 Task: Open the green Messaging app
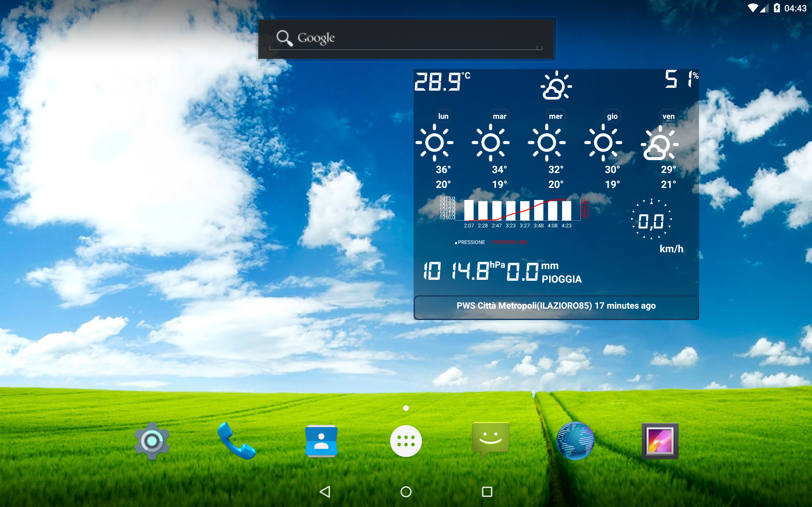tap(490, 440)
